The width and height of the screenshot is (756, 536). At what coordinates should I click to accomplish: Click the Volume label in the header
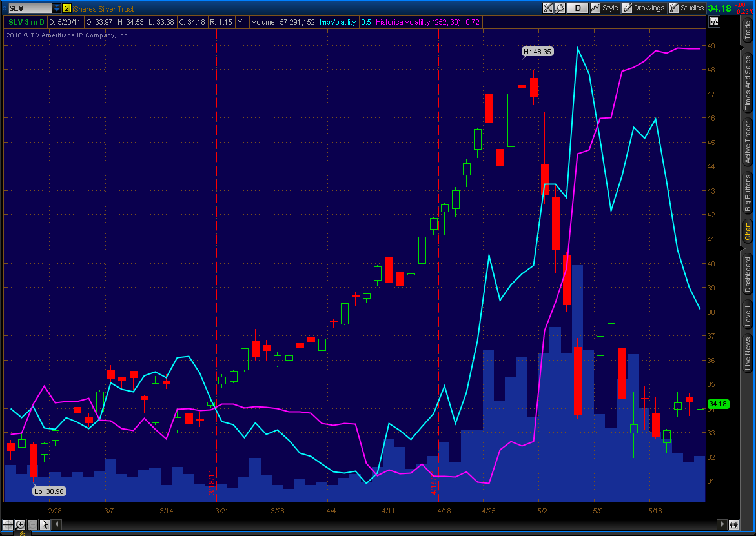click(x=263, y=22)
